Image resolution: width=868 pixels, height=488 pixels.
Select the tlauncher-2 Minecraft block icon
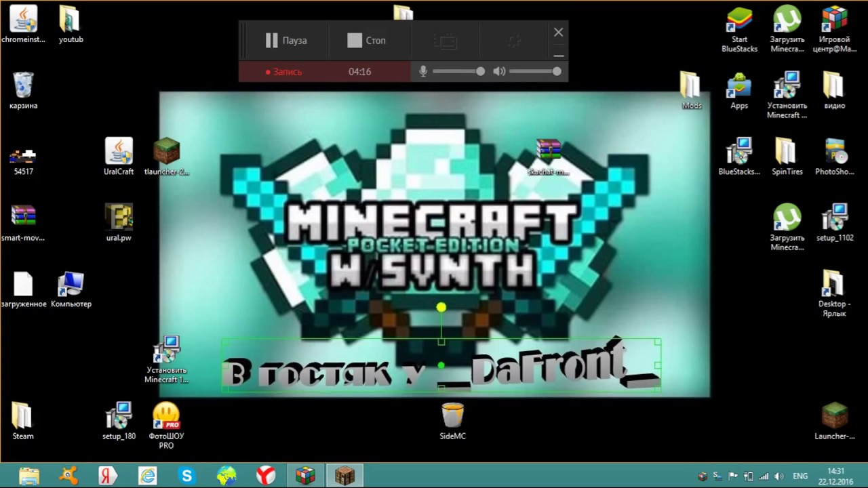coord(166,157)
